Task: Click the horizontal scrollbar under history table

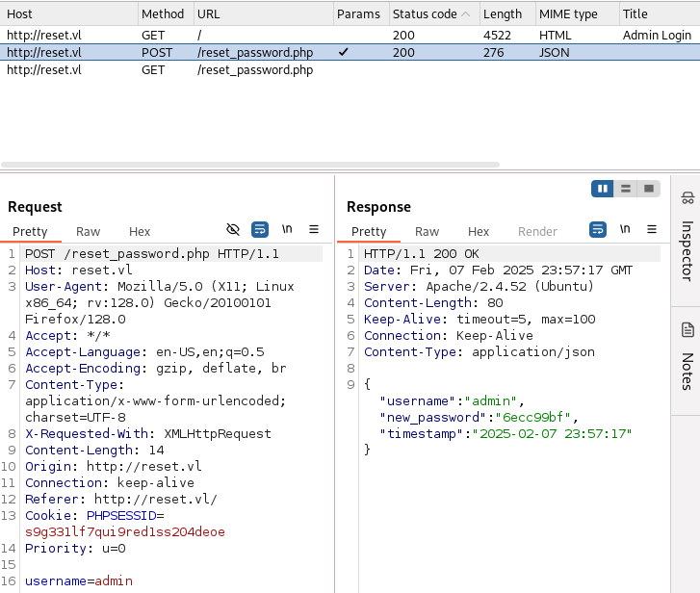Action: coord(250,165)
